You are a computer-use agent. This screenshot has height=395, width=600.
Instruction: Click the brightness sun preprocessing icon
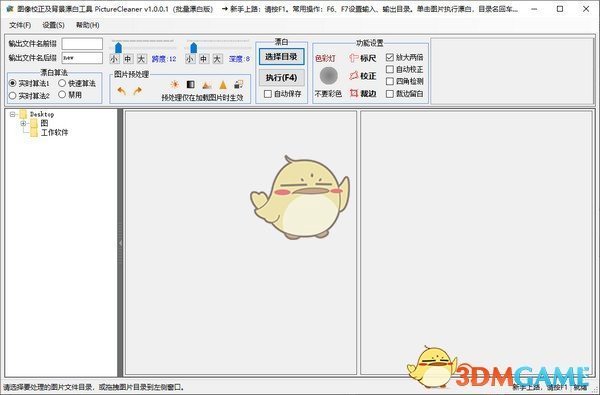tap(175, 85)
